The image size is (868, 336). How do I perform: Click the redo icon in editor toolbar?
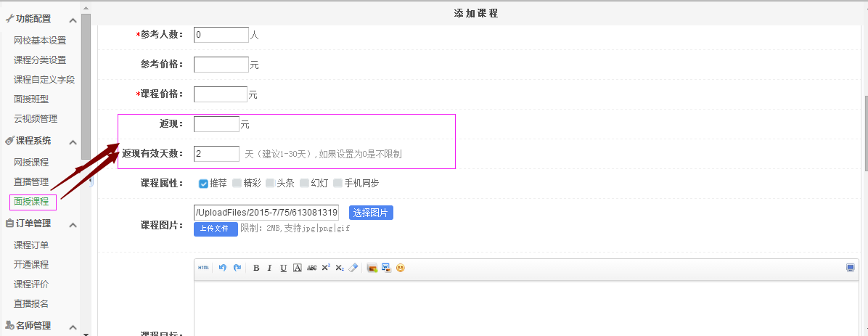(x=237, y=268)
